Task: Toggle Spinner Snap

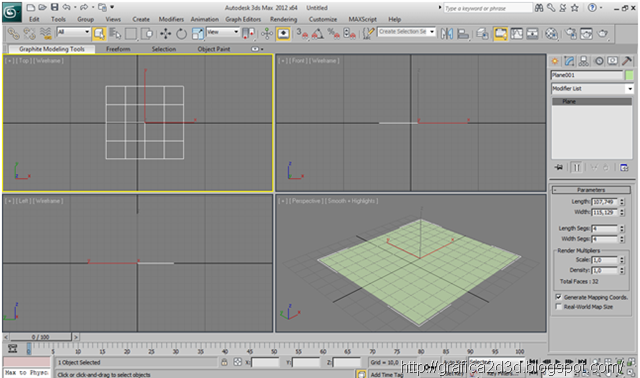Action: pyautogui.click(x=349, y=33)
